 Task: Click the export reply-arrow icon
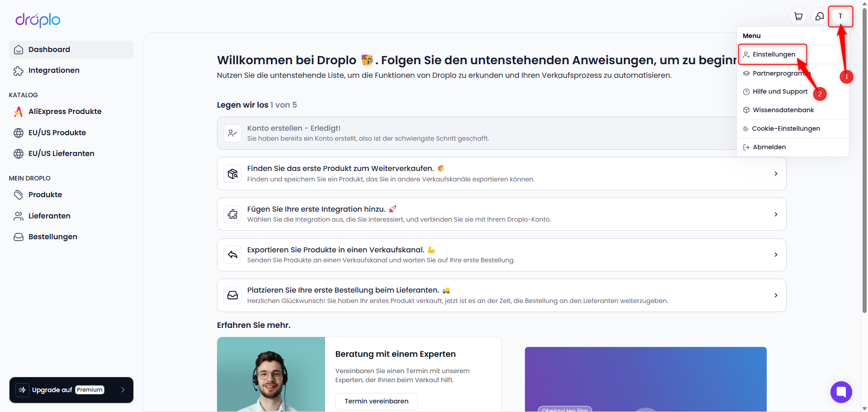click(x=232, y=255)
